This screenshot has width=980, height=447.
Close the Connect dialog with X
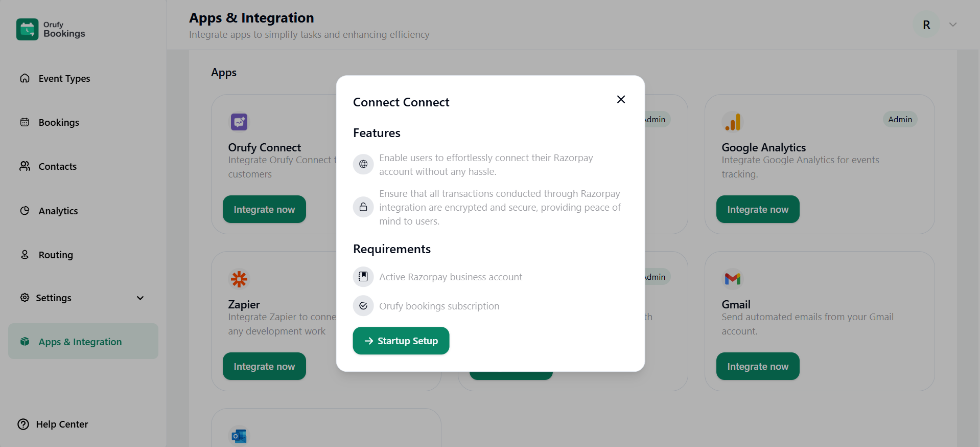(x=621, y=99)
